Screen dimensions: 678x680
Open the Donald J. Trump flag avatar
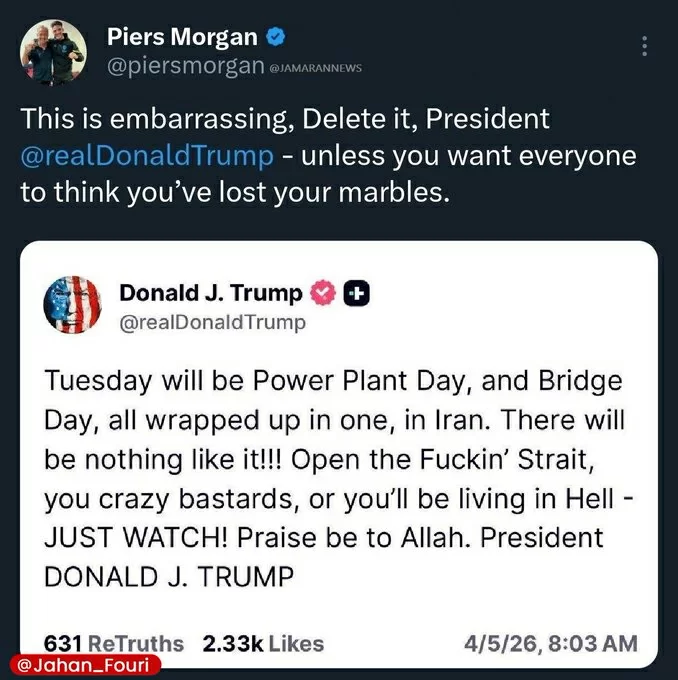click(72, 302)
